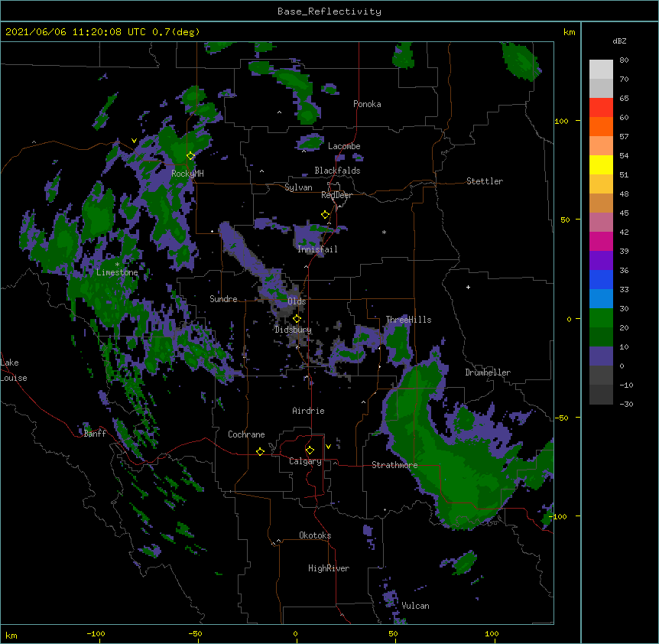
Task: Click the RockyMH label
Action: [187, 174]
